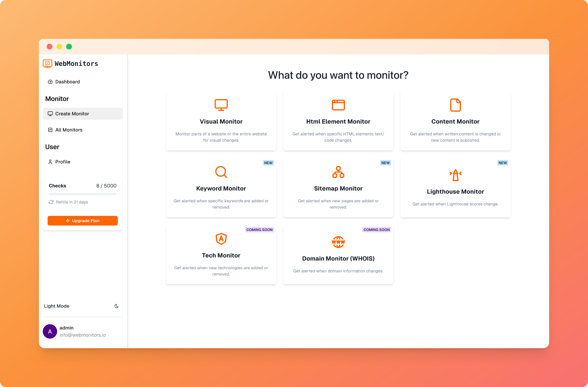Click the Upgrade Plan button

[83, 221]
